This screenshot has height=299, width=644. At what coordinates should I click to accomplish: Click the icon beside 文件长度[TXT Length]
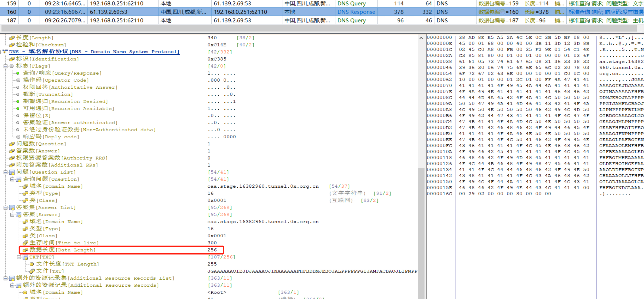[x=32, y=264]
